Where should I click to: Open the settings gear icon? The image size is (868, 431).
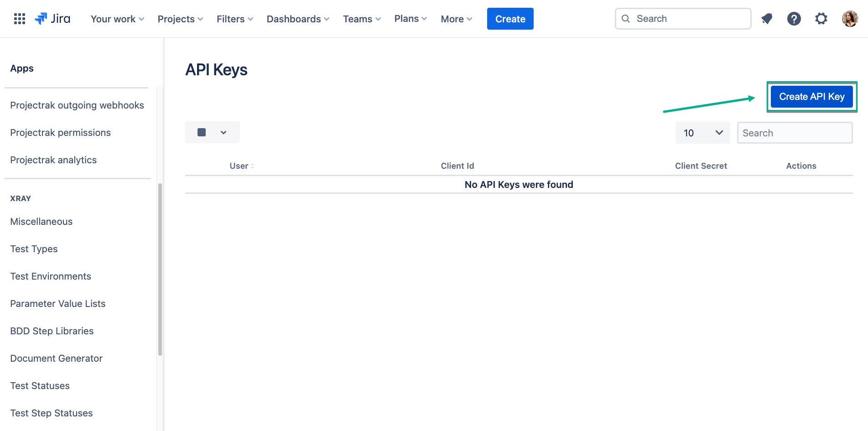[x=821, y=19]
